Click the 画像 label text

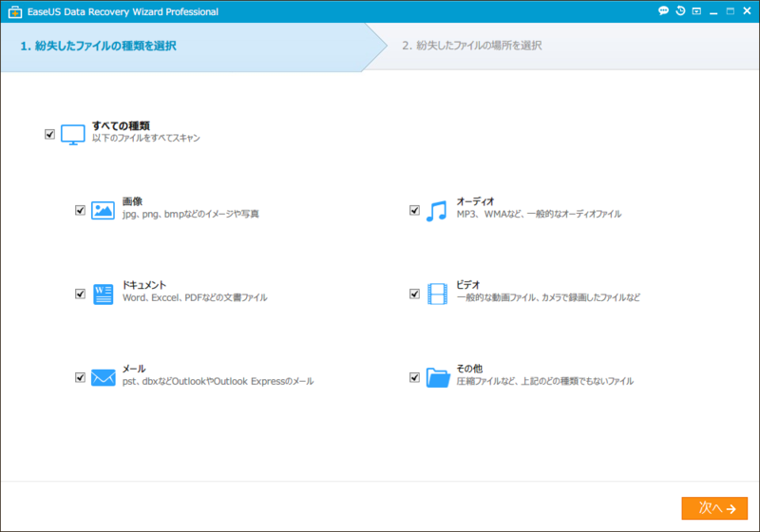(132, 201)
